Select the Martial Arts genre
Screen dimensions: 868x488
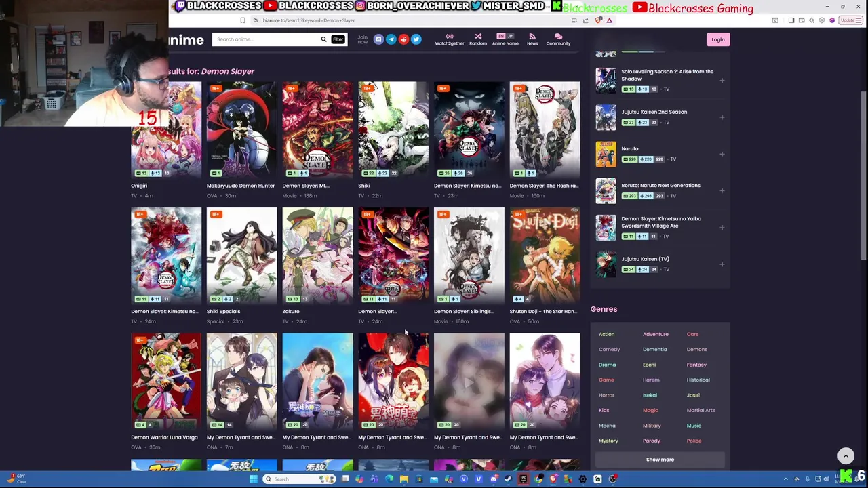tap(701, 410)
